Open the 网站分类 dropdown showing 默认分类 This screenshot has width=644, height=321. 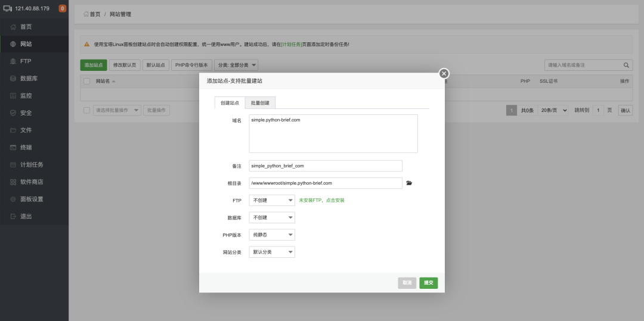tap(272, 253)
